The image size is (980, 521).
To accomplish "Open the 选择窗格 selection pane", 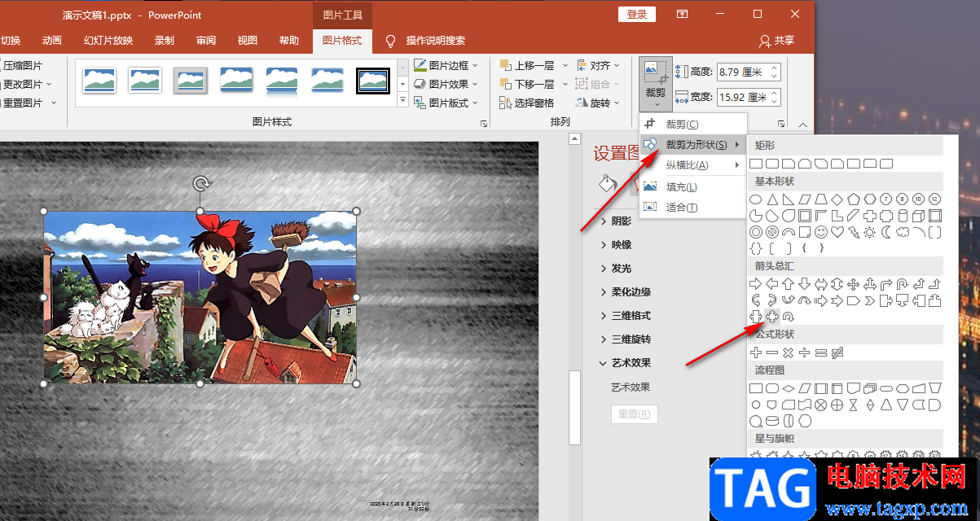I will click(x=526, y=103).
